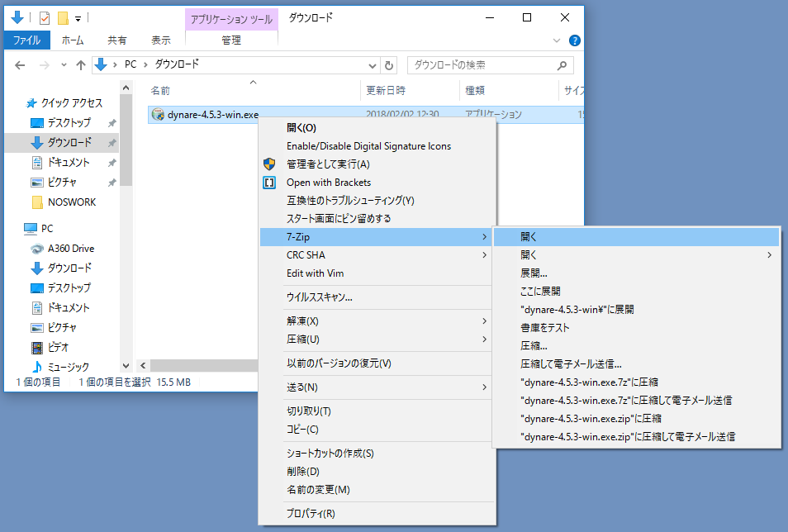
Task: Click file list horizontal scroll left arrow
Action: click(x=143, y=366)
